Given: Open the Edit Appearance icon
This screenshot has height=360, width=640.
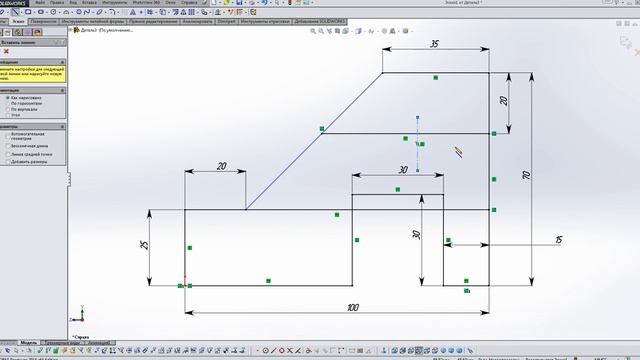Looking at the screenshot, I should [384, 31].
